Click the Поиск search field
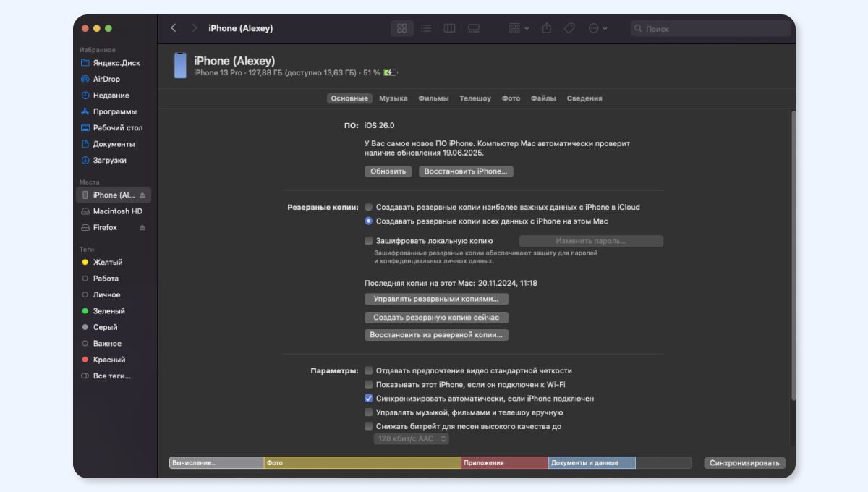868x492 pixels. (710, 29)
